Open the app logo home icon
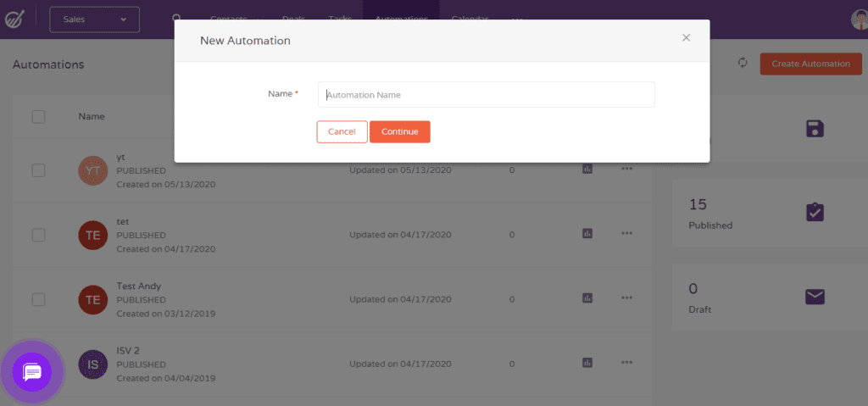 tap(14, 19)
